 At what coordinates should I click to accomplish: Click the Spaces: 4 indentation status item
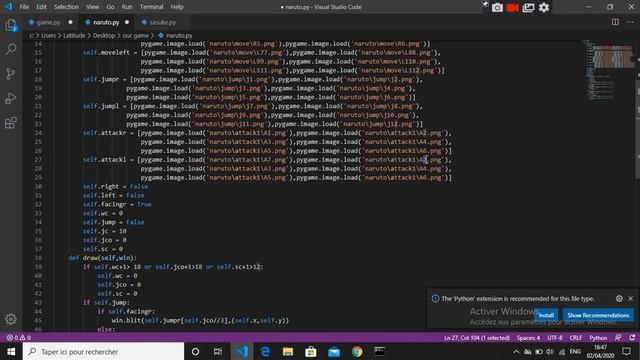tap(528, 338)
